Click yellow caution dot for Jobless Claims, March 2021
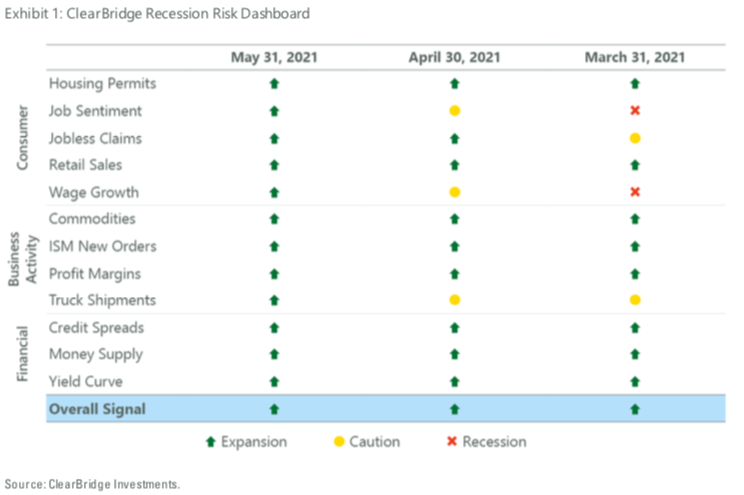This screenshot has height=495, width=744. click(635, 138)
